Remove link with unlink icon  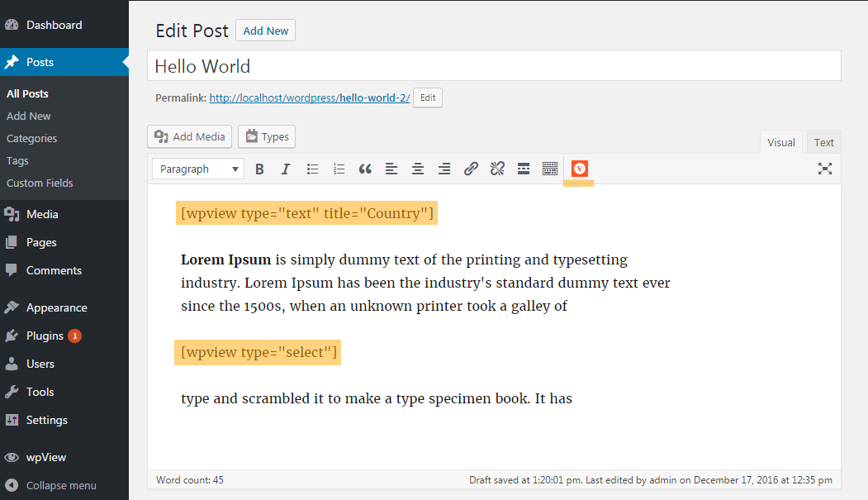point(497,169)
